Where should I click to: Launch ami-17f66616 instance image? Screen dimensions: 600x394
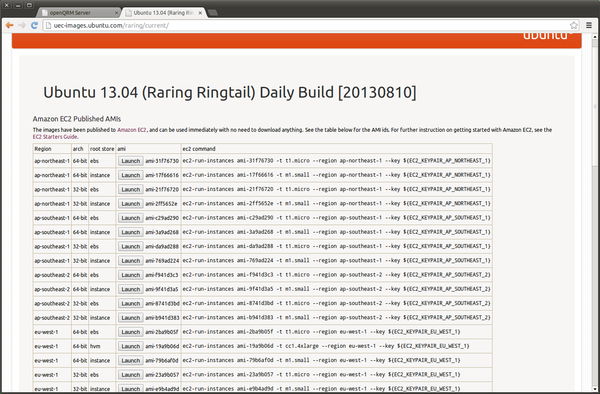click(x=130, y=175)
